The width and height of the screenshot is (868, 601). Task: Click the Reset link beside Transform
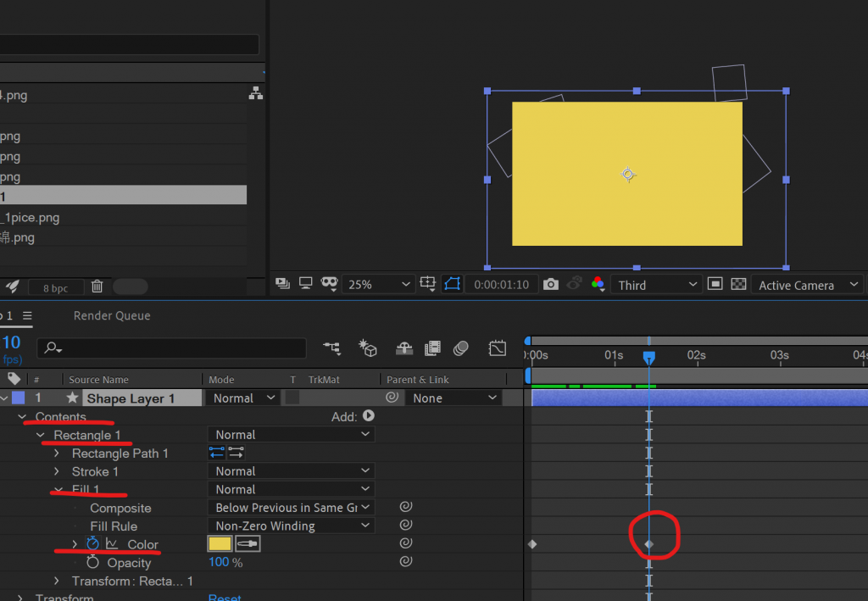225,597
